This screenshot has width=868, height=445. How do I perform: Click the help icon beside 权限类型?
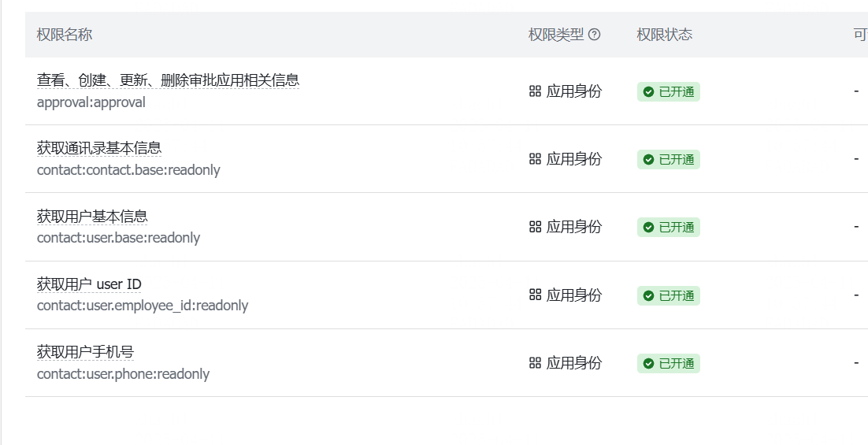point(594,35)
